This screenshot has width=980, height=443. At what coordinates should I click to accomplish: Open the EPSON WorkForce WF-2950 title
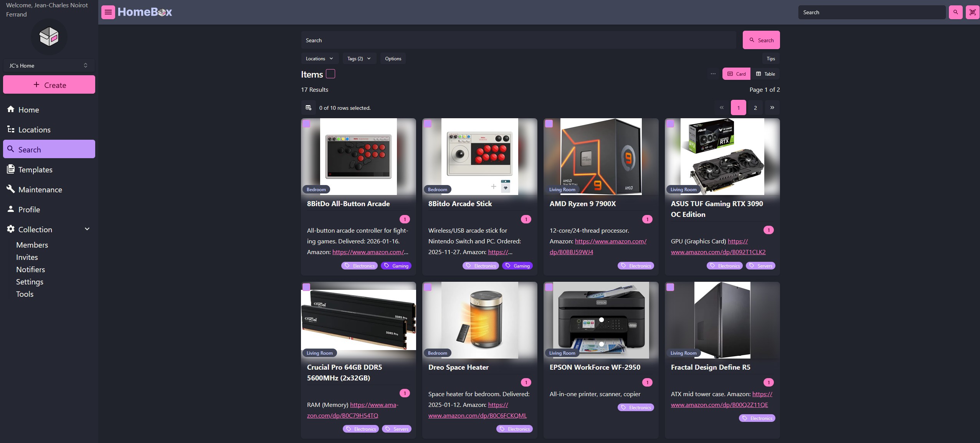pos(595,367)
